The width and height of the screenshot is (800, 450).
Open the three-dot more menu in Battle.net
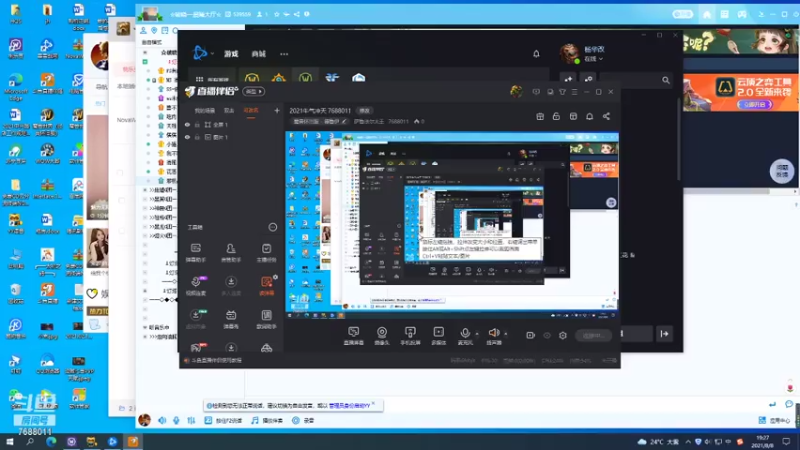tap(284, 54)
